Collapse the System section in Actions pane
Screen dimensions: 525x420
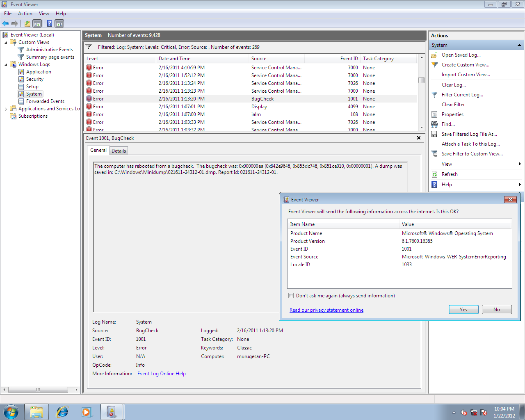[519, 45]
